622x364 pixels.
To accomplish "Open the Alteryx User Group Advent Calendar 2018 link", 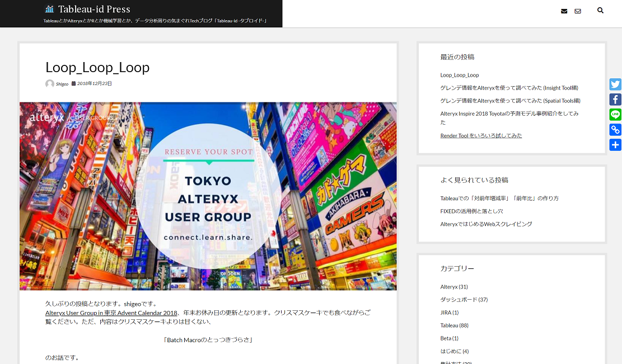I will coord(111,313).
